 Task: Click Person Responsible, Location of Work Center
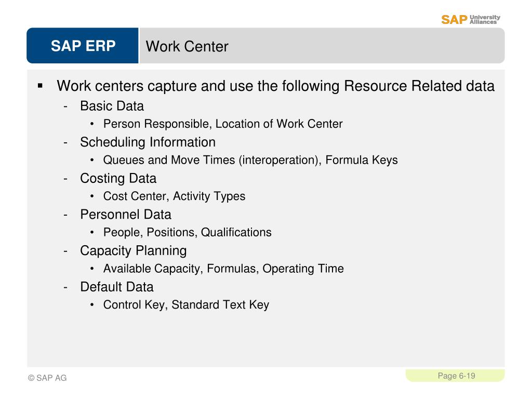[x=223, y=124]
